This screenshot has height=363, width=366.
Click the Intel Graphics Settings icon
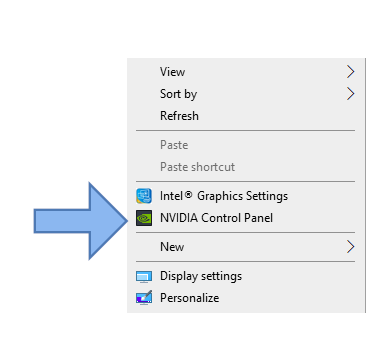[x=144, y=196]
